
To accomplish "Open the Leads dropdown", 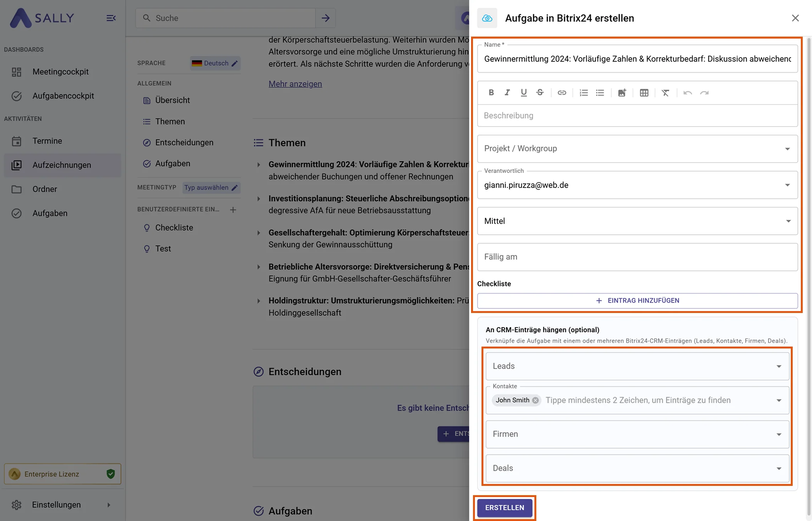I will (637, 366).
